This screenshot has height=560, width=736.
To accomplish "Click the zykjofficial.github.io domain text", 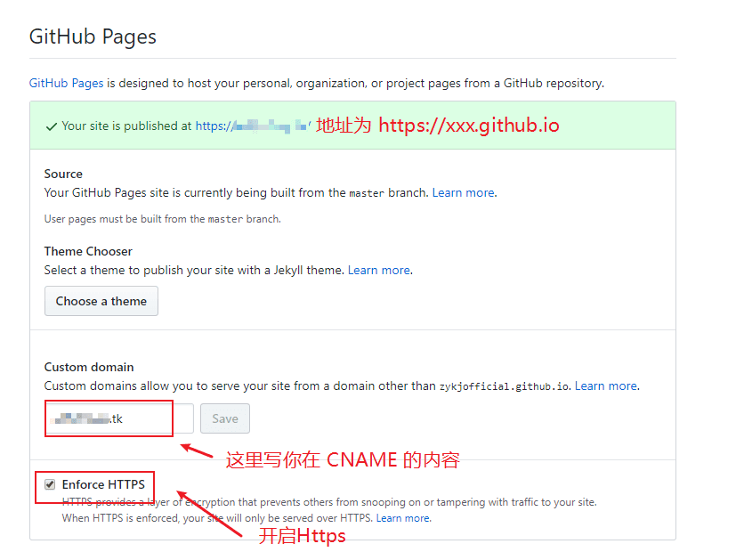I will click(504, 386).
